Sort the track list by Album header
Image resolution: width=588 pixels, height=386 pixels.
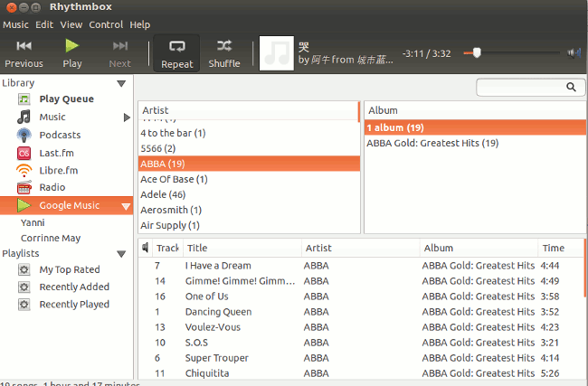479,248
